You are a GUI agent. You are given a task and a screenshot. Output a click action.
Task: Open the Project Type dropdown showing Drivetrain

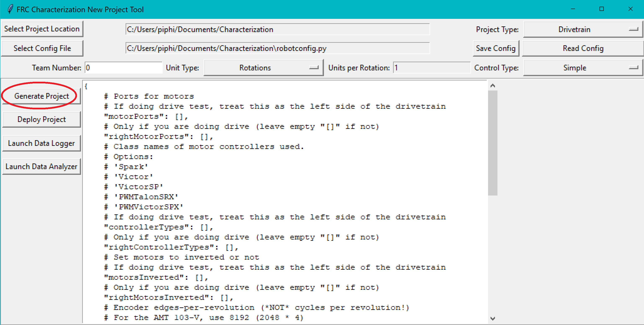(583, 30)
